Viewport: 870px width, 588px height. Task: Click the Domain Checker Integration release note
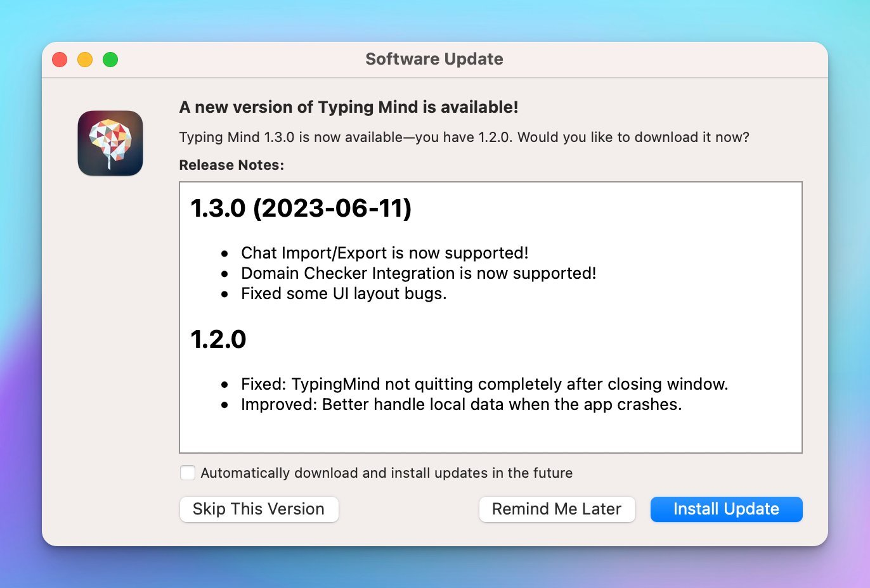click(419, 273)
